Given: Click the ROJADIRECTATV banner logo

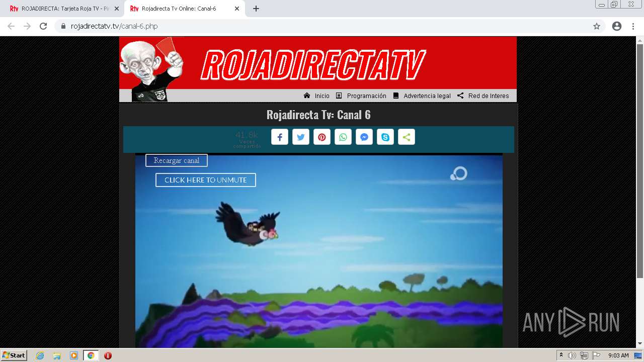Looking at the screenshot, I should 313,65.
